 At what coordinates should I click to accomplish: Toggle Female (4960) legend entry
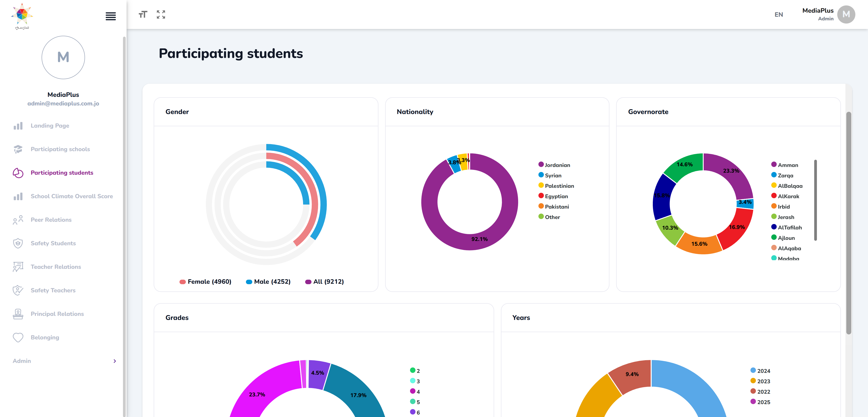(205, 282)
